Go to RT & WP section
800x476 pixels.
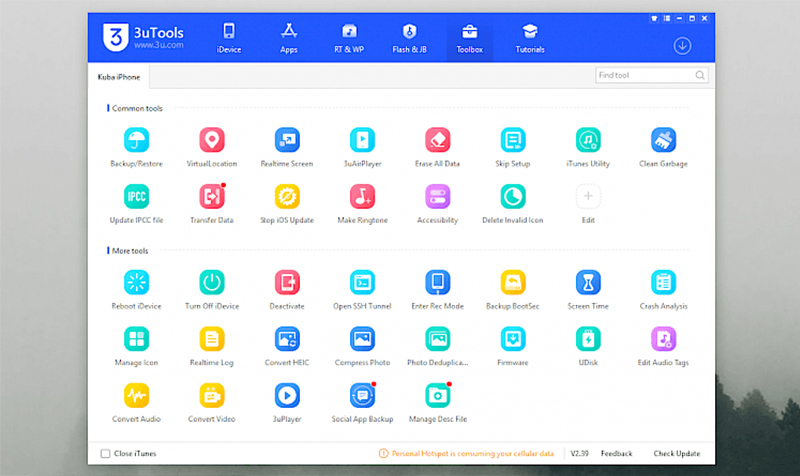(349, 38)
